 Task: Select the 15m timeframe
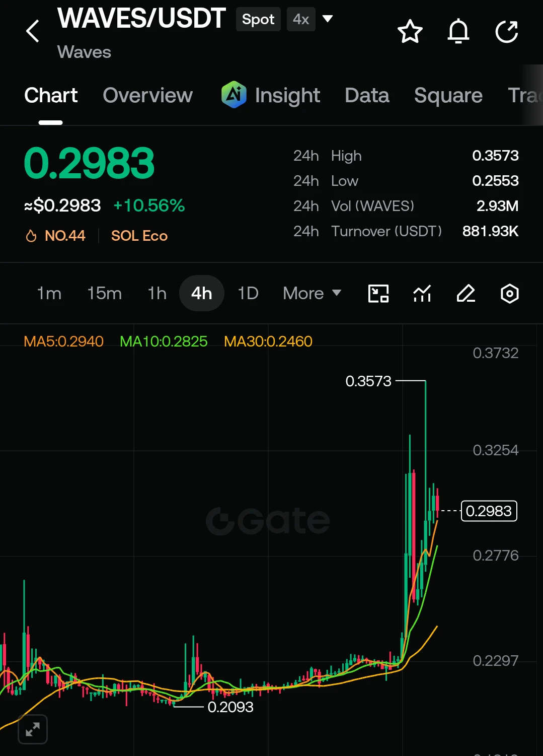[x=104, y=293]
